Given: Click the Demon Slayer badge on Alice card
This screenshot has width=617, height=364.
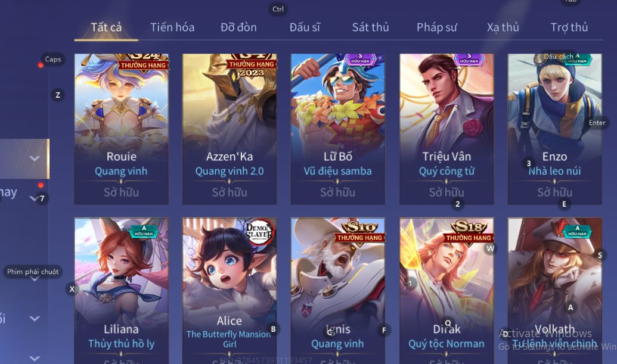Looking at the screenshot, I should click(259, 231).
